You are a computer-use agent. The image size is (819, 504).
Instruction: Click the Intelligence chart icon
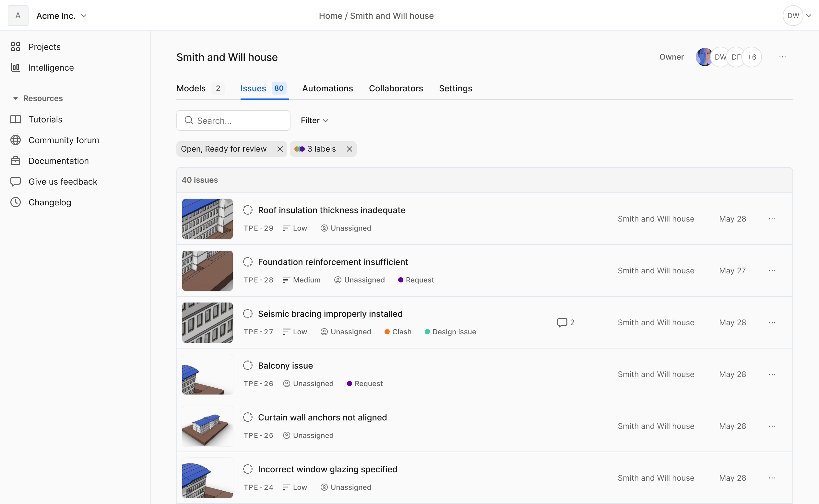click(15, 68)
